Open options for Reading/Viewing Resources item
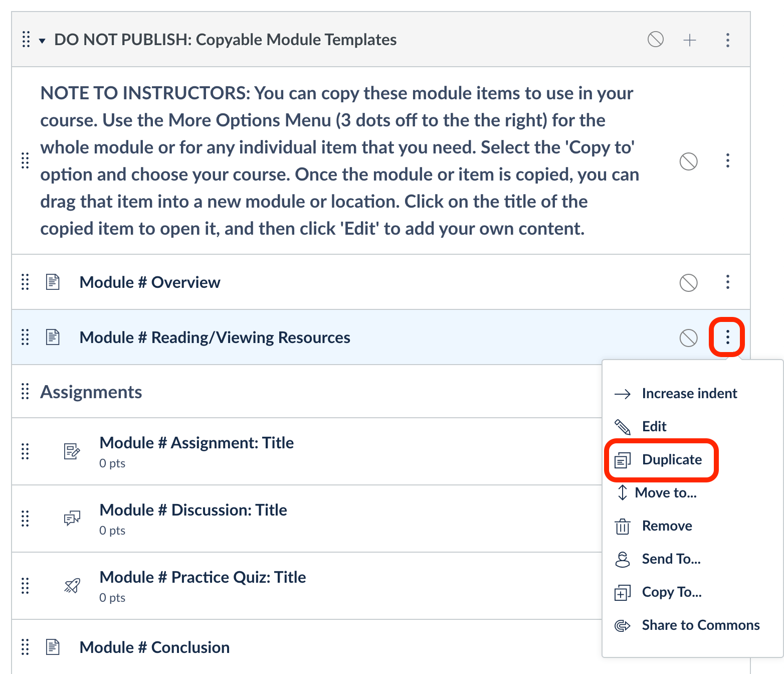The image size is (784, 674). coord(728,337)
